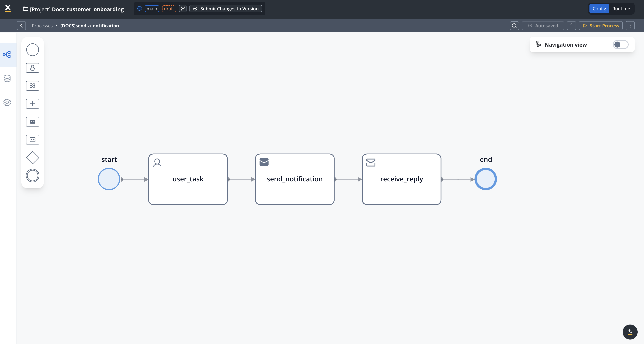Open the Processes breadcrumb link
The image size is (644, 344).
click(x=42, y=26)
